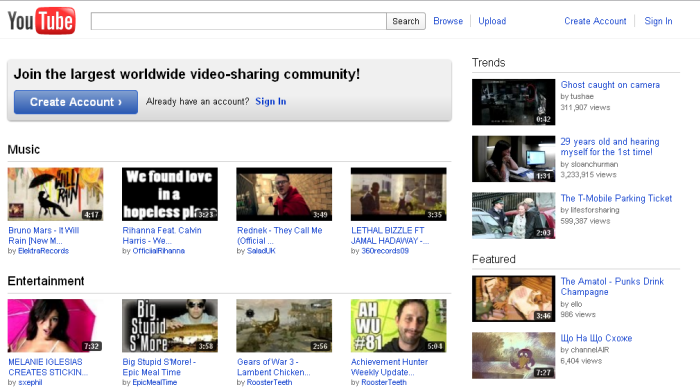Open AHWU #81 video thumbnail
The height and width of the screenshot is (389, 700).
399,326
